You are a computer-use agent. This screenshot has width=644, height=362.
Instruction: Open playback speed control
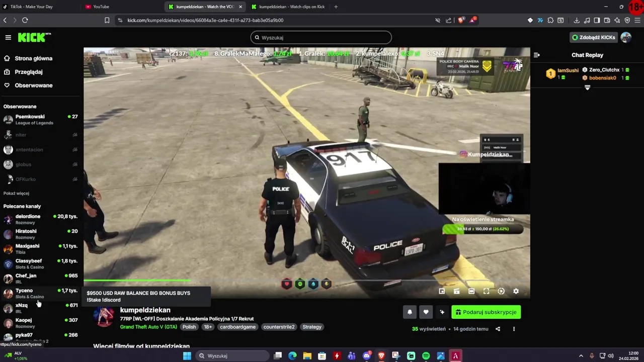pyautogui.click(x=501, y=291)
